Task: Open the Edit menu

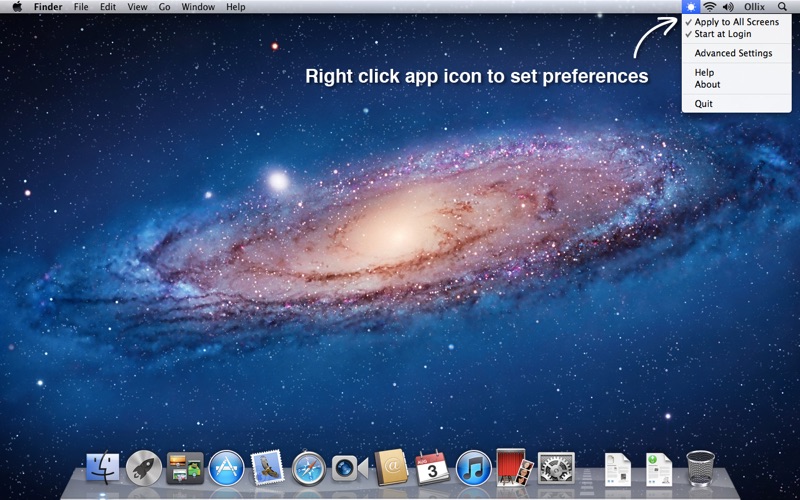Action: (108, 7)
